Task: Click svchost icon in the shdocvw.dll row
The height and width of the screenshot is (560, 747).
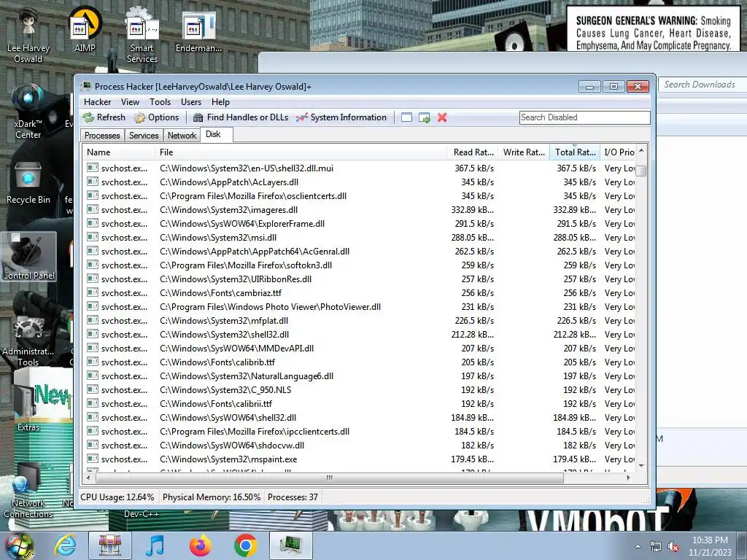Action: [x=93, y=445]
